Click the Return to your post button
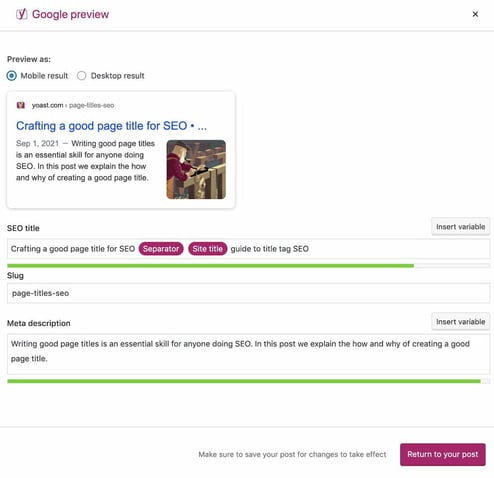The image size is (494, 478). pyautogui.click(x=443, y=454)
